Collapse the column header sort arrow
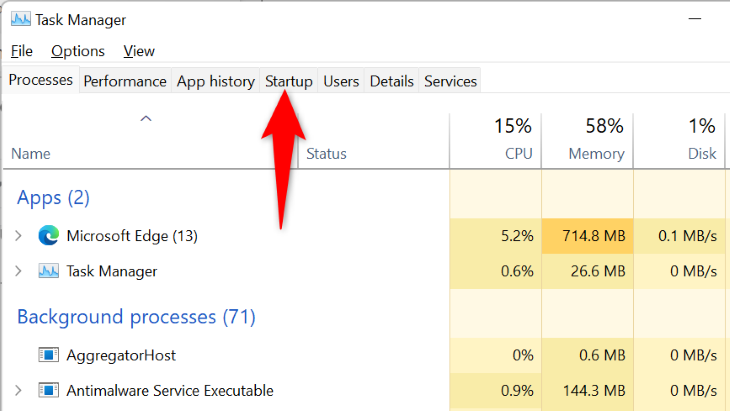 [146, 118]
